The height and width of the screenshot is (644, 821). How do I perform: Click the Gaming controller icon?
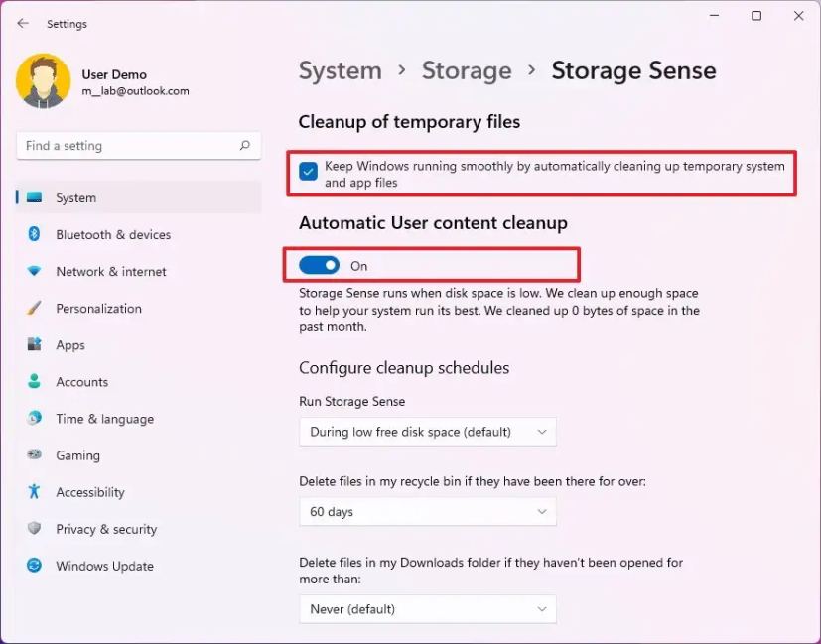(x=35, y=455)
